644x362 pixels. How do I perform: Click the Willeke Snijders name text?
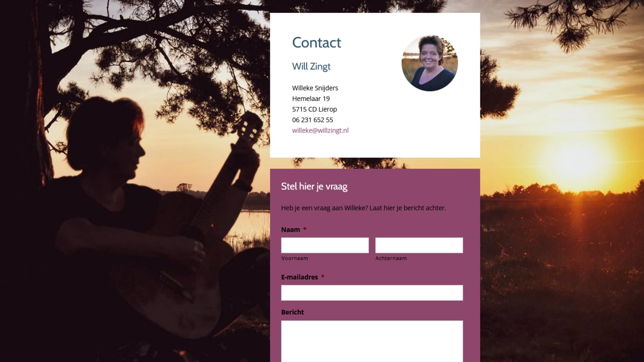[x=315, y=88]
